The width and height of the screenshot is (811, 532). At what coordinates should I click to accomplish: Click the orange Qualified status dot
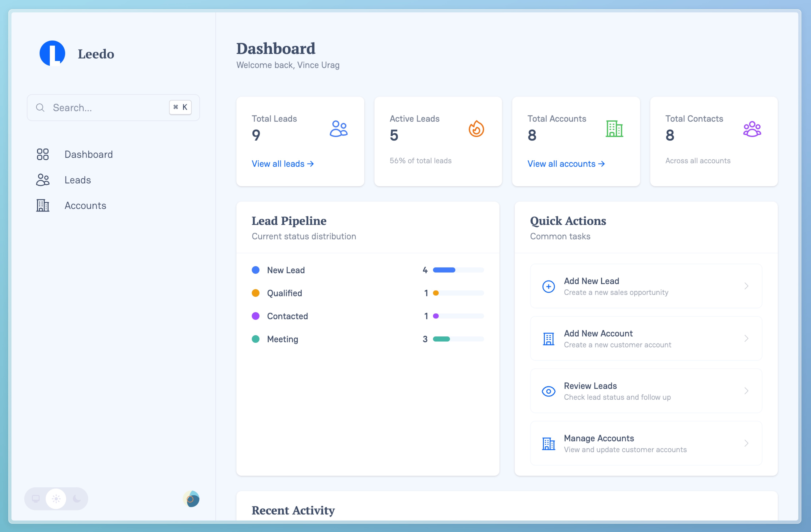click(256, 293)
